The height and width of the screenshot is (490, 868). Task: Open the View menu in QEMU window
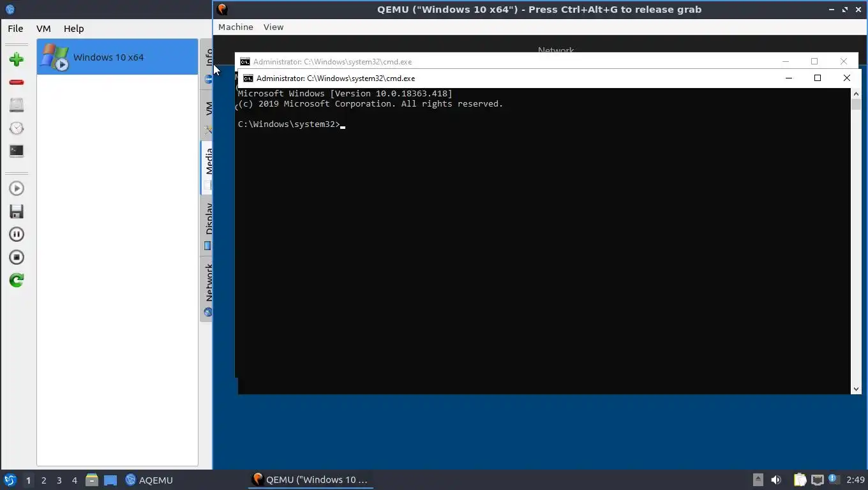click(273, 27)
